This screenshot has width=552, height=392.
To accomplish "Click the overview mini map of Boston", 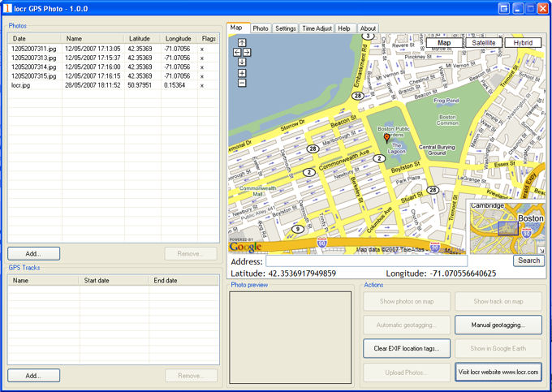I will point(507,227).
